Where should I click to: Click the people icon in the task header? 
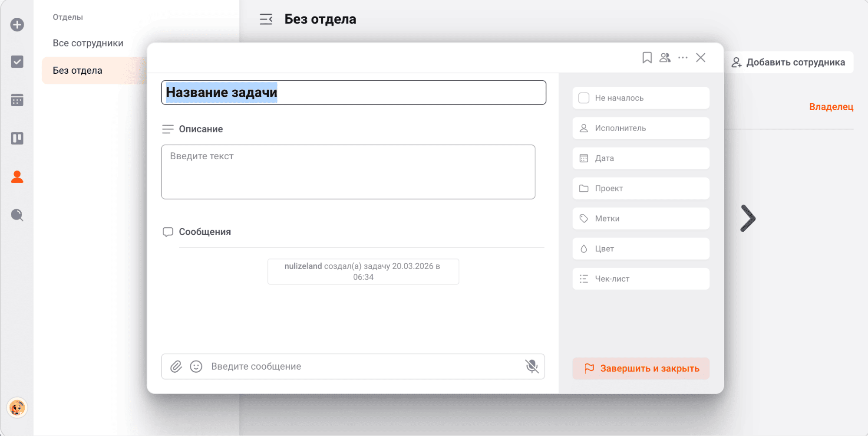(x=665, y=58)
